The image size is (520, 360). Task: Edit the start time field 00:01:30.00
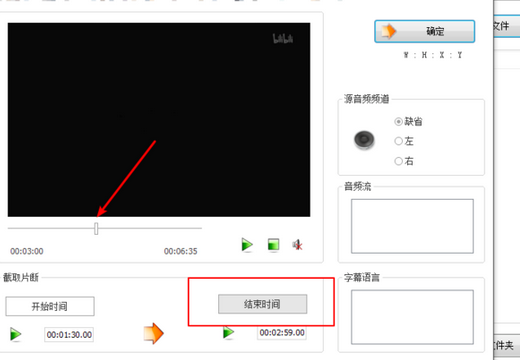point(69,335)
